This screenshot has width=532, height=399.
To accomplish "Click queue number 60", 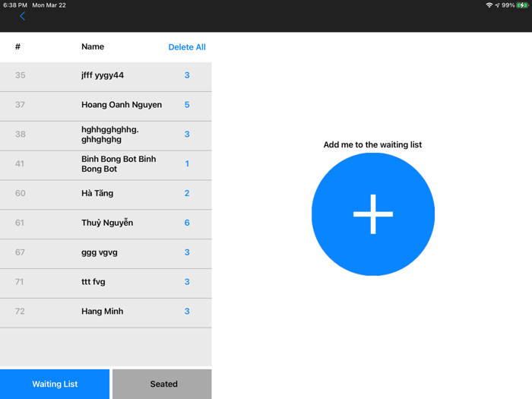I will coord(20,193).
